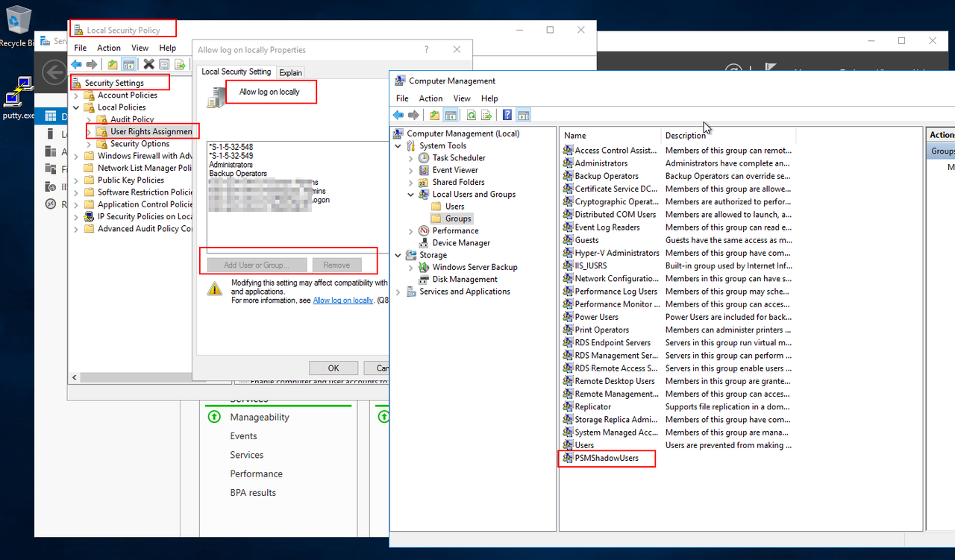The width and height of the screenshot is (955, 560).
Task: Click Properties icon in Local Security Policy toolbar
Action: (164, 64)
